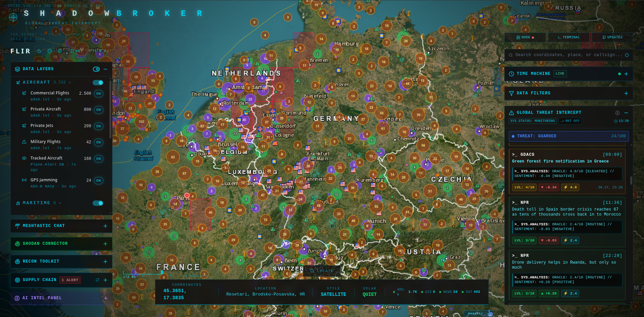Click the Maritime ship icon
This screenshot has width=644, height=317.
point(18,203)
